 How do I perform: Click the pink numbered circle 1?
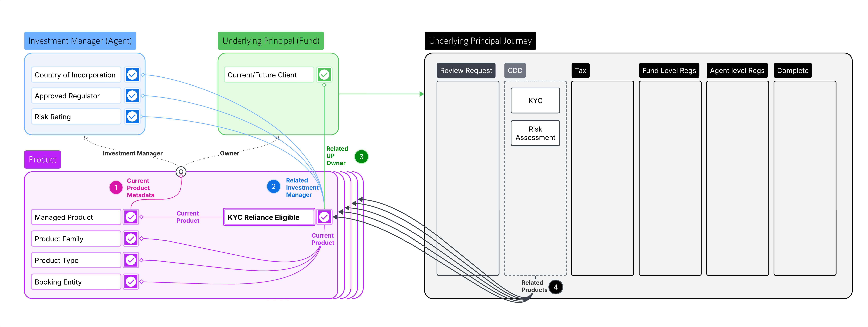pos(116,188)
